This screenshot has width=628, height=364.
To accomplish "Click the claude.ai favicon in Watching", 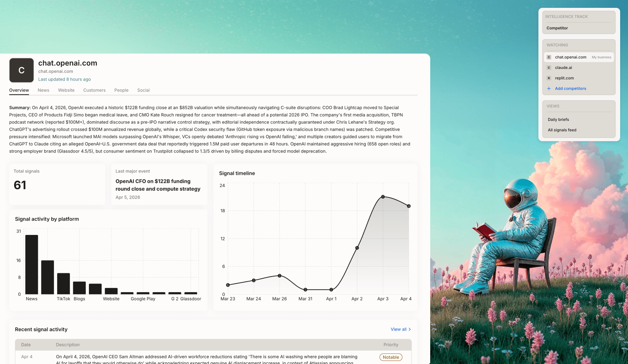I will (549, 68).
